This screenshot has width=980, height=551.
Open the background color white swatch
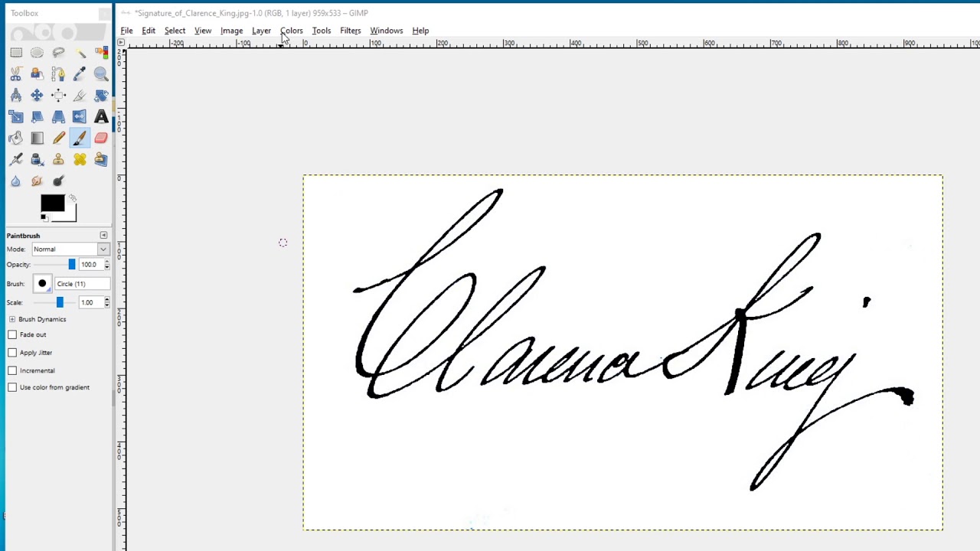(70, 215)
